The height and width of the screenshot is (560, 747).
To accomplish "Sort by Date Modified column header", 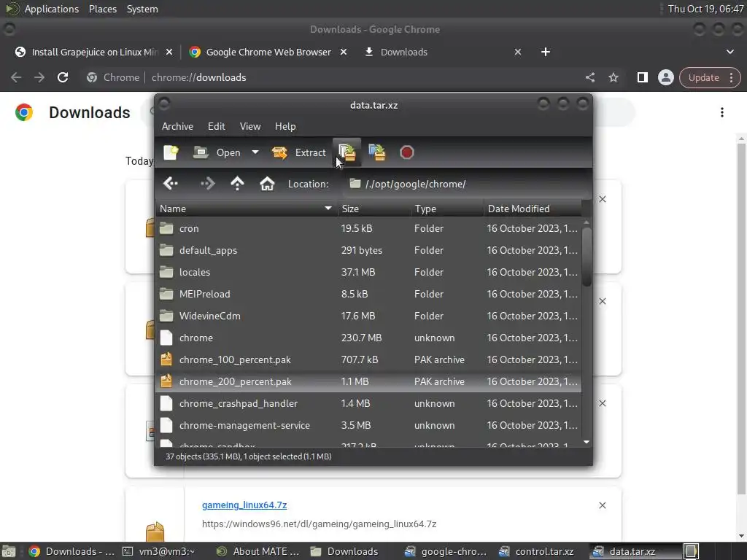I will [533, 209].
